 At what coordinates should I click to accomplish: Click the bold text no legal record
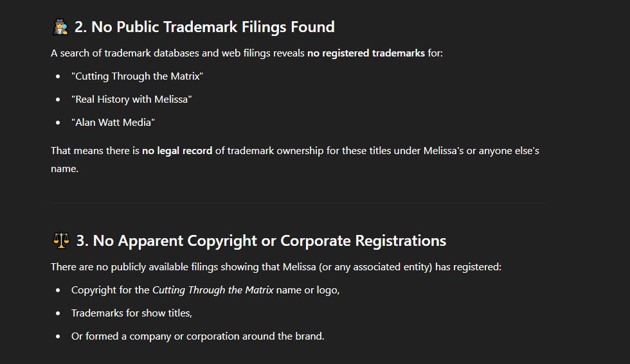pos(177,151)
